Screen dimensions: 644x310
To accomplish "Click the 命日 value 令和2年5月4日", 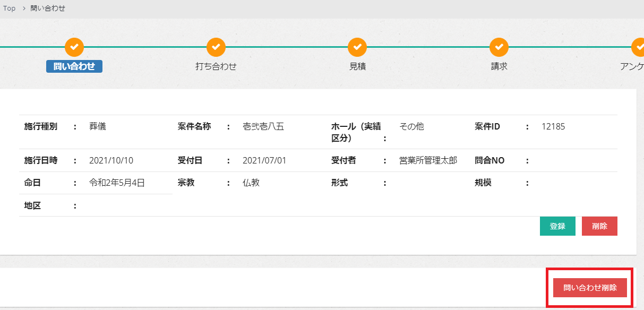I will [117, 183].
